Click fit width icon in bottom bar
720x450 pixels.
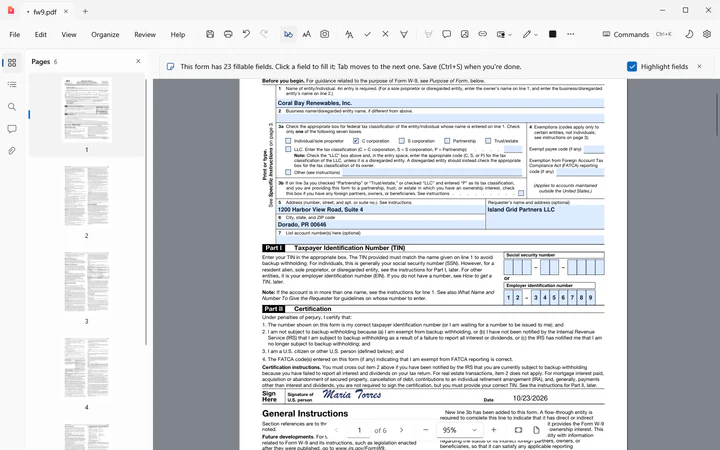pyautogui.click(x=518, y=430)
